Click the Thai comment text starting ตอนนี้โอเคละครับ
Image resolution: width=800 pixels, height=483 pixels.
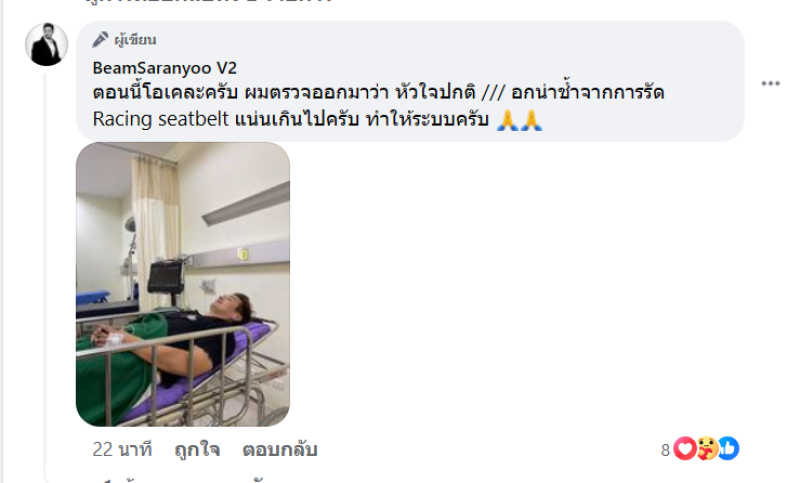click(x=378, y=92)
